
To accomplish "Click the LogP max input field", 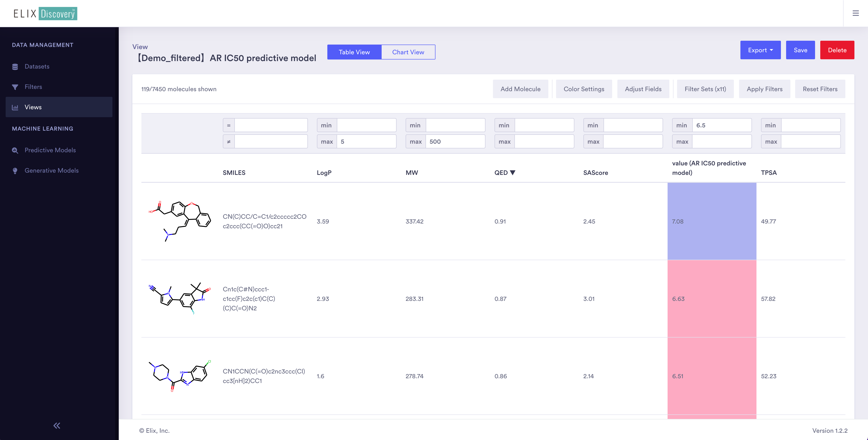I will 366,141.
